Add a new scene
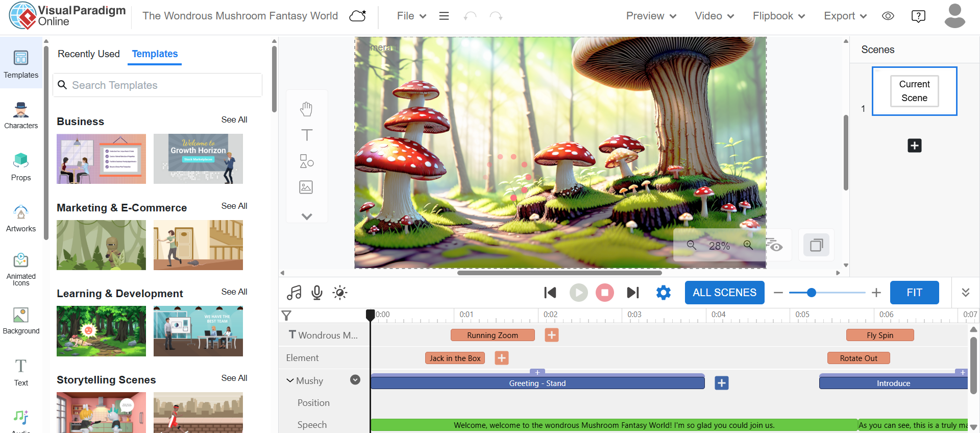Image resolution: width=980 pixels, height=433 pixels. tap(915, 146)
